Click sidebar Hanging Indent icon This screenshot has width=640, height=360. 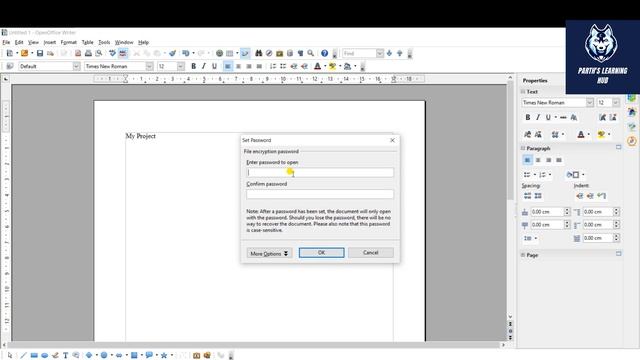(x=601, y=196)
